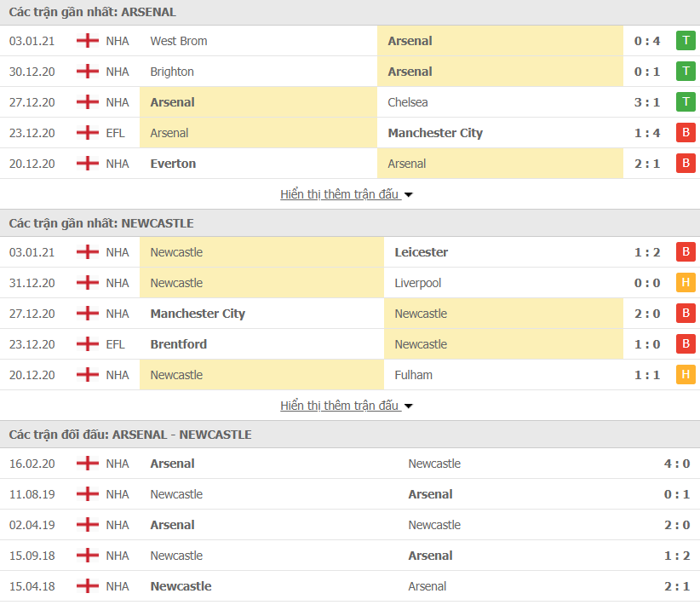
Task: Click the red B badge for Leicester match
Action: click(686, 252)
